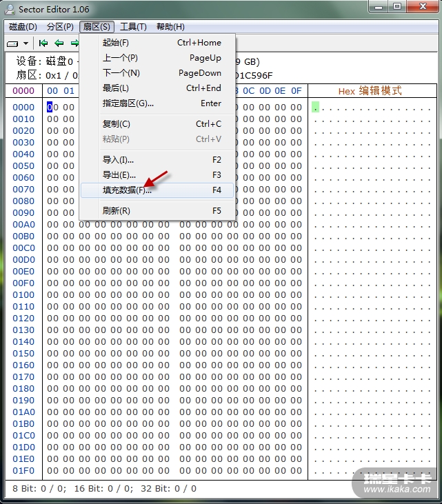Click the 01C596F sector total text

tap(254, 76)
